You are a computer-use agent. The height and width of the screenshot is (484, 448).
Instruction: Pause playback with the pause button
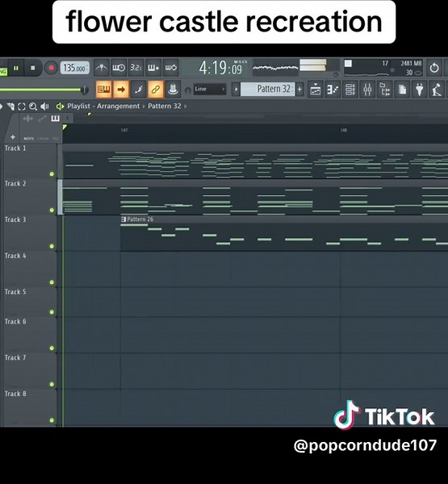tap(16, 69)
